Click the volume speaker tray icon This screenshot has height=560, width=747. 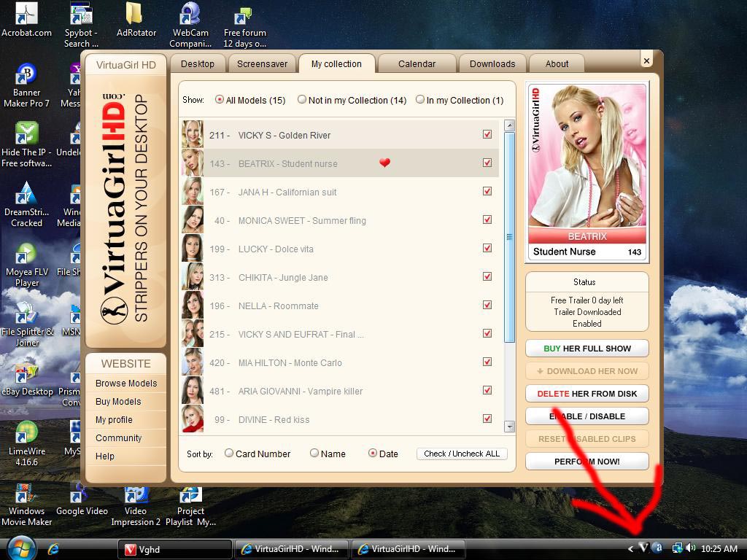(691, 548)
